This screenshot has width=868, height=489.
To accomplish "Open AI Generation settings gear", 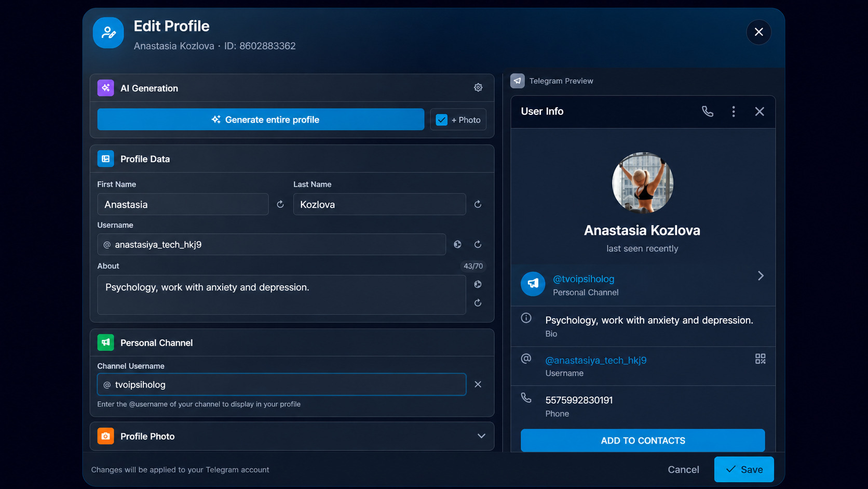I will [478, 88].
